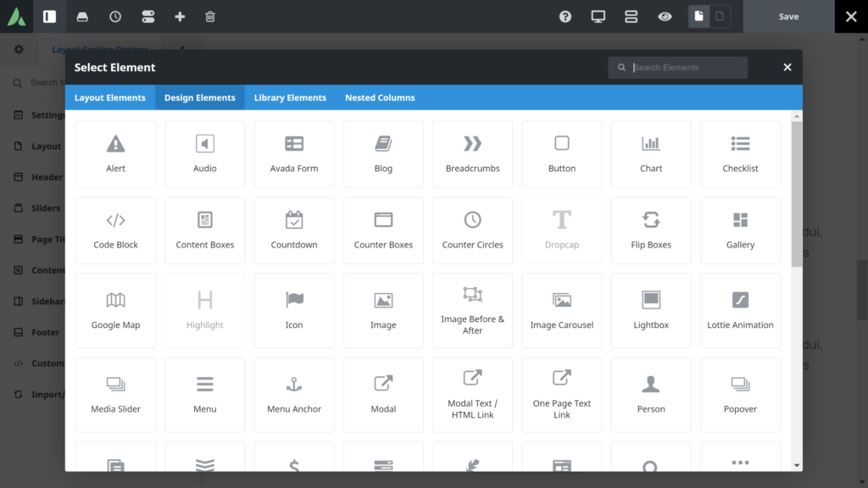Open the Library Elements tab
Image resolution: width=868 pixels, height=488 pixels.
(290, 97)
